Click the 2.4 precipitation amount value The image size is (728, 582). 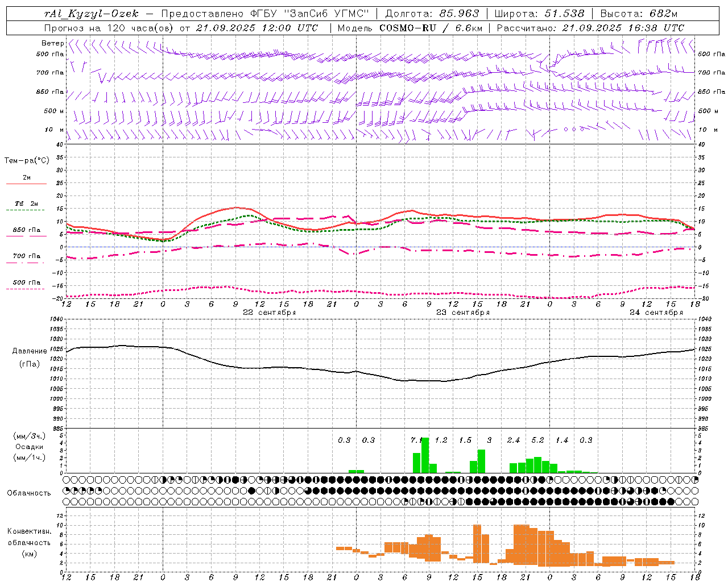pyautogui.click(x=514, y=440)
